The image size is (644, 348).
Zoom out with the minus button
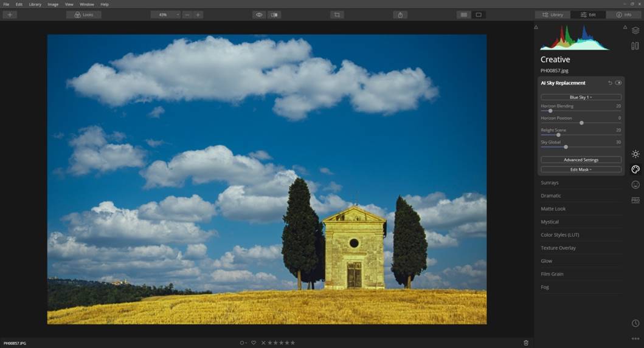coord(187,15)
